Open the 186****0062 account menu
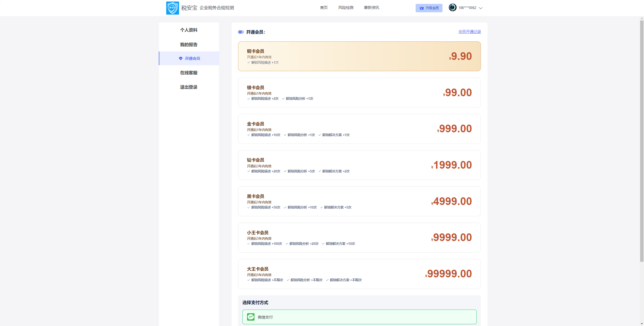This screenshot has height=326, width=644. coord(467,8)
